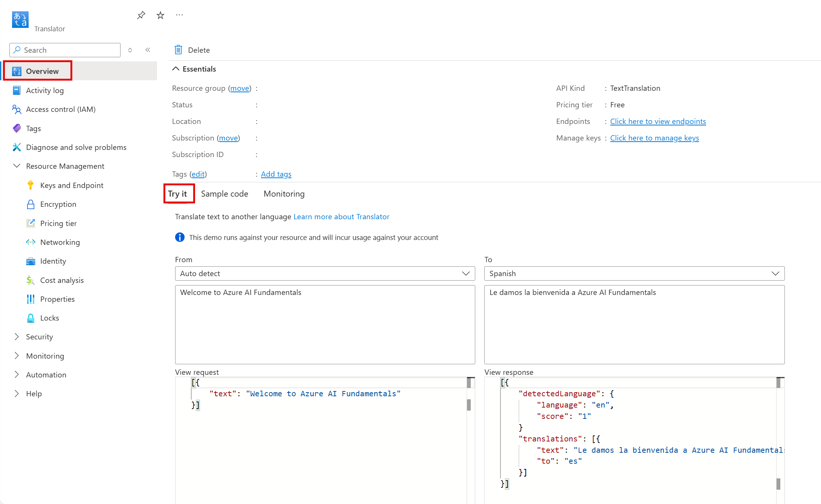The height and width of the screenshot is (504, 821).
Task: Open the more options ellipsis menu
Action: (x=179, y=15)
